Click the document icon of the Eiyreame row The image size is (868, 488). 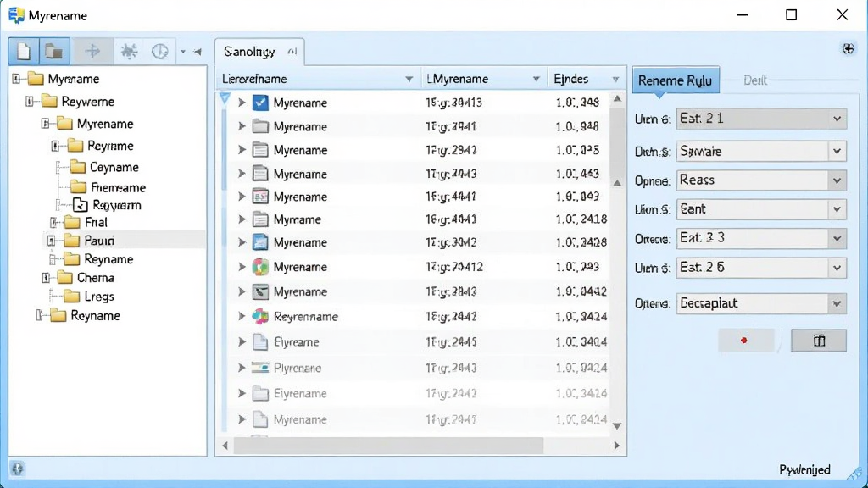click(260, 342)
